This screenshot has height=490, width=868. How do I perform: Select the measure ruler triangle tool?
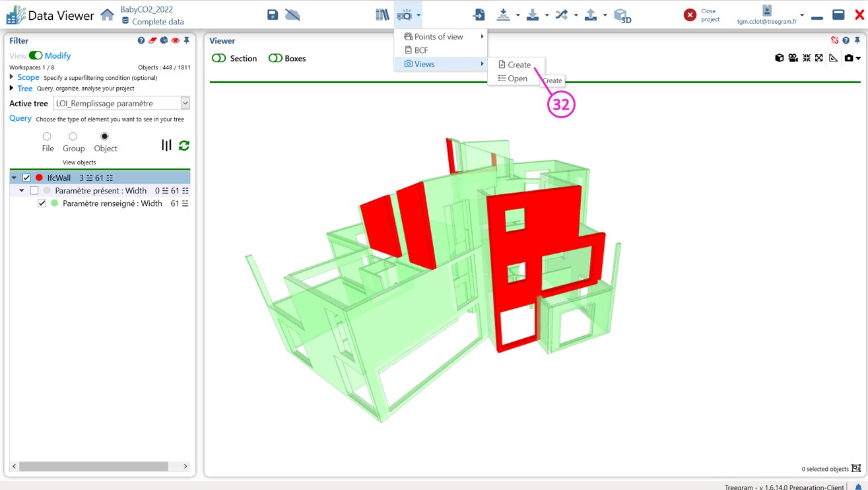click(x=834, y=59)
